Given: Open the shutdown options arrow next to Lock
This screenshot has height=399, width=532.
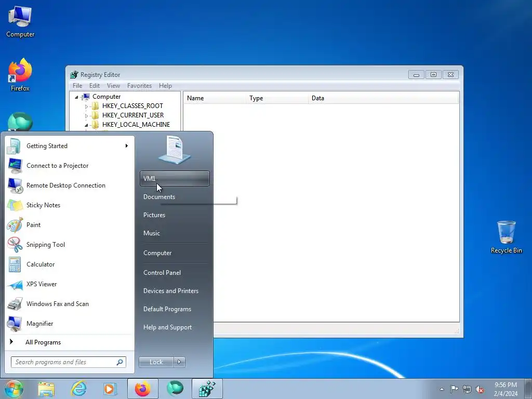Looking at the screenshot, I should click(179, 362).
